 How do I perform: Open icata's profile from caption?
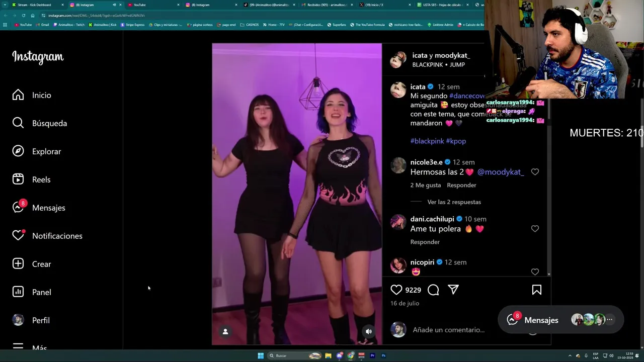418,87
